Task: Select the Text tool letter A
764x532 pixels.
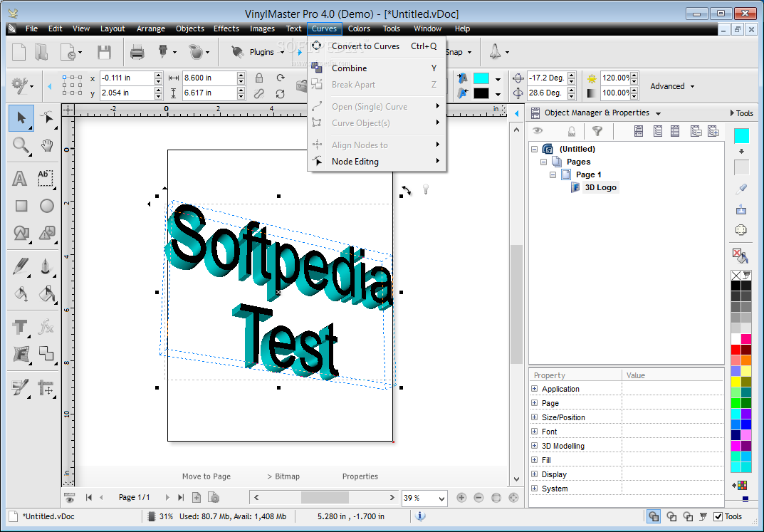Action: 19,178
